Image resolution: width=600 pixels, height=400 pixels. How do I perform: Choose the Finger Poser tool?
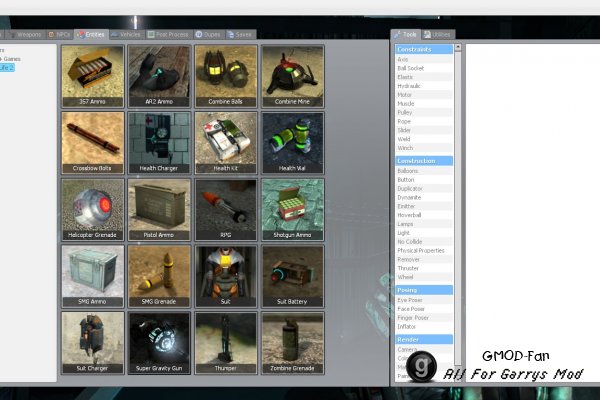424,318
